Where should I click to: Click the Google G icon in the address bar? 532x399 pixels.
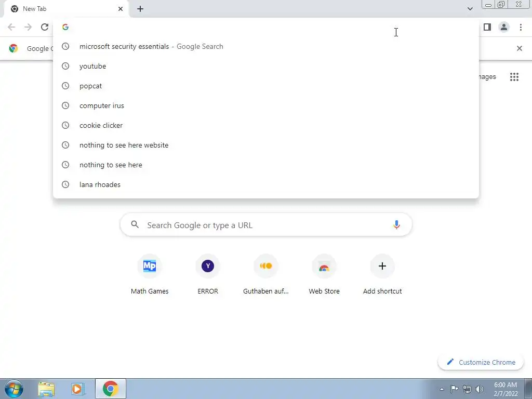[x=65, y=27]
